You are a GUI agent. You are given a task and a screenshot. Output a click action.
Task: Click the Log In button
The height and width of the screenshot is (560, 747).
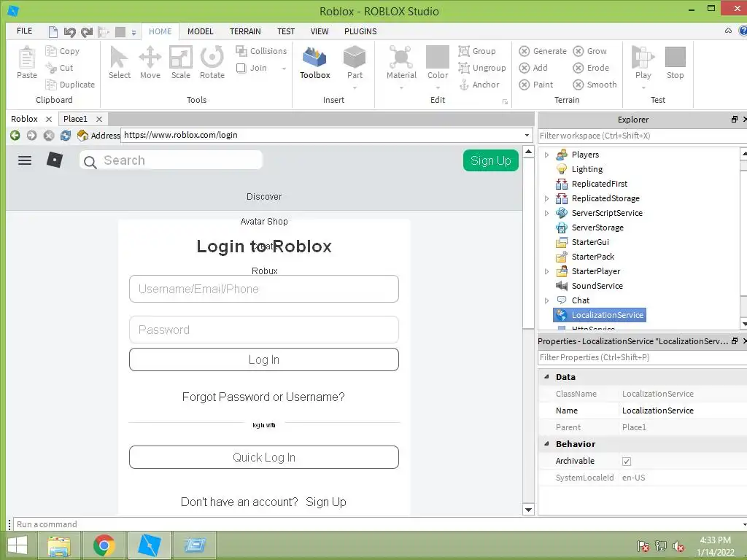[264, 359]
